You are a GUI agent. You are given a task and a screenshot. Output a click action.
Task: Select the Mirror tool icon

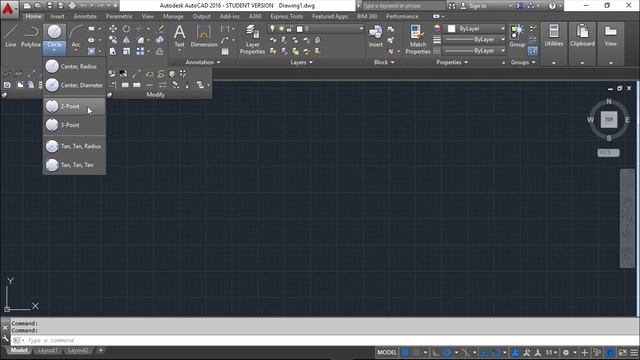pos(127,40)
